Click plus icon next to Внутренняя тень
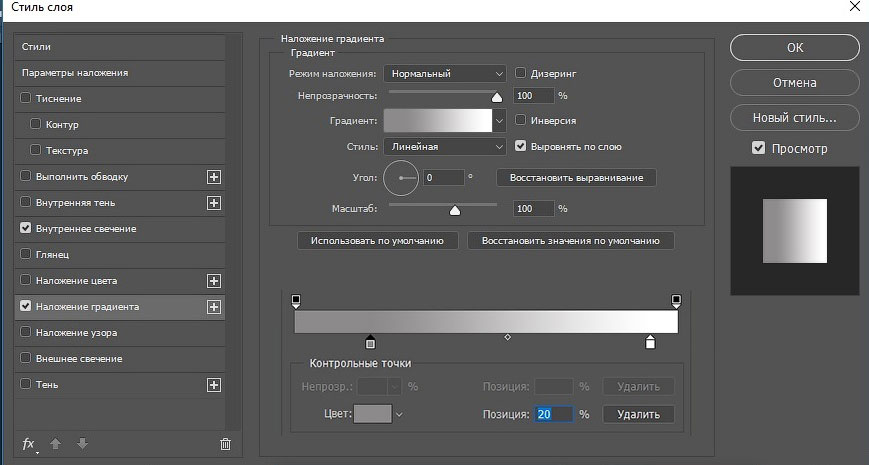 pos(213,203)
